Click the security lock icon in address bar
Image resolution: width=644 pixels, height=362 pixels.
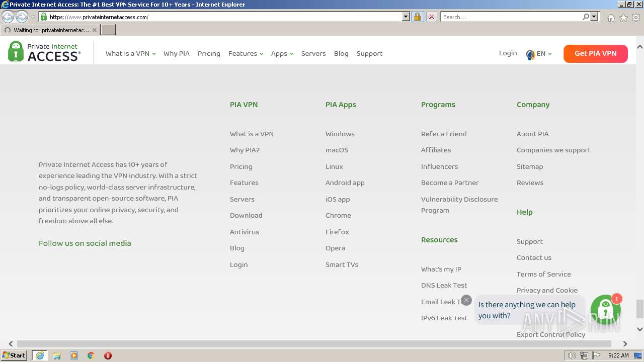[417, 17]
